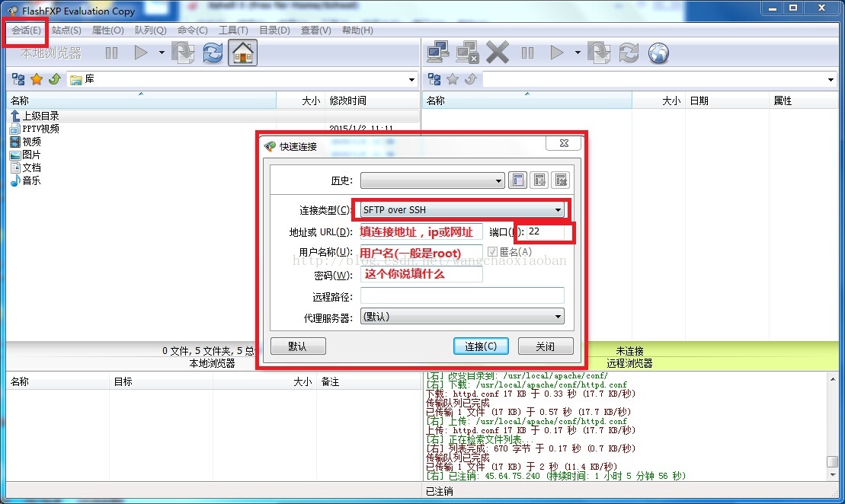Screen dimensions: 845x504
Task: Click the 远程路径 input field
Action: (463, 295)
